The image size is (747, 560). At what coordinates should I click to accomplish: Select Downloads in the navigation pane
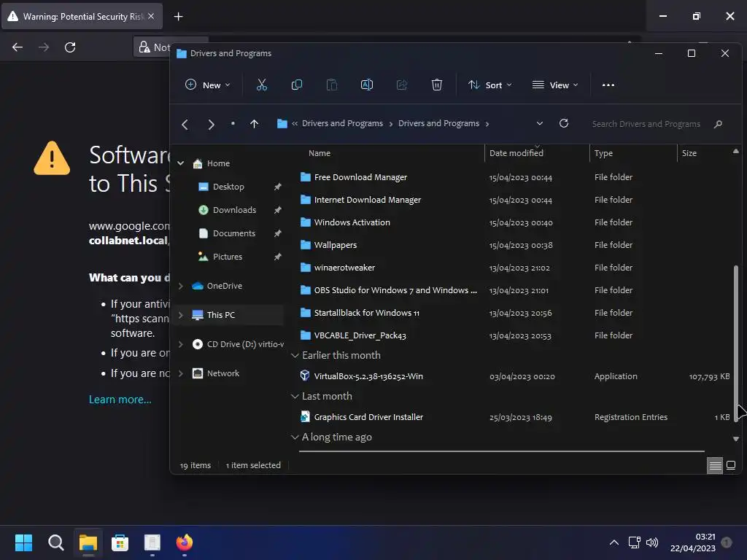(234, 210)
